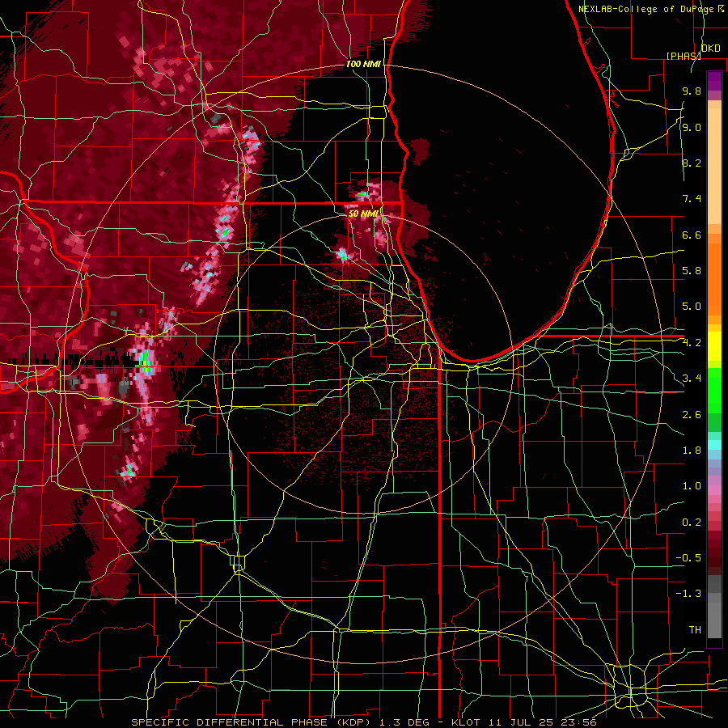This screenshot has width=728, height=728.
Task: Select the 50 NMI range ring label
Action: [363, 214]
